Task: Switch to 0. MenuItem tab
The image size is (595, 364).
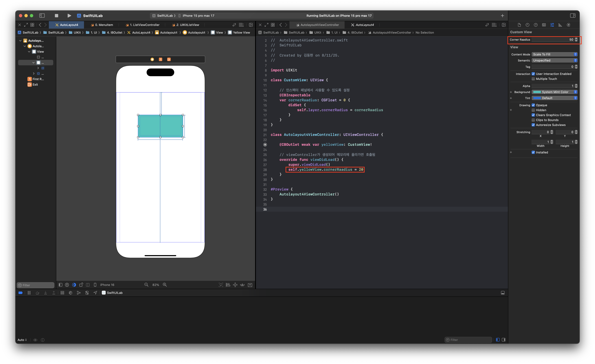Action: (102, 25)
